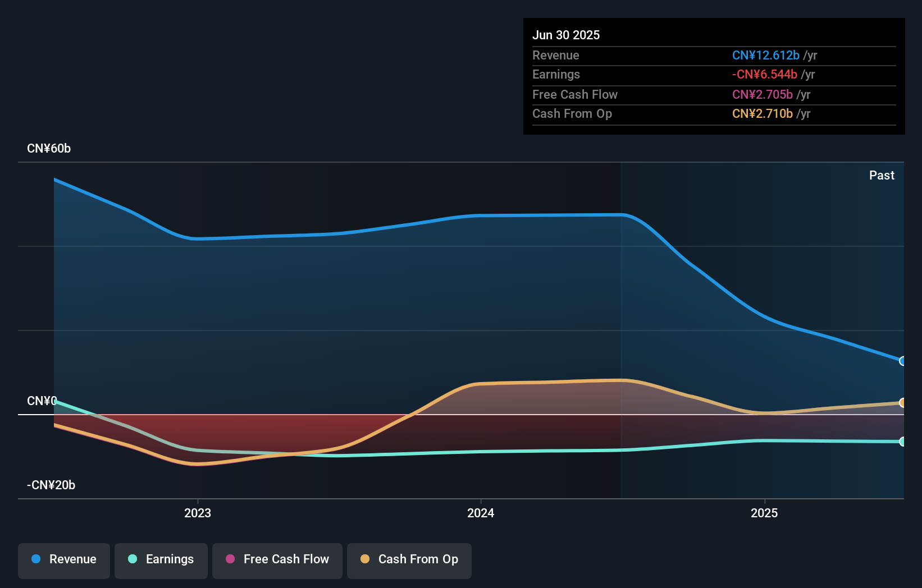Click the Jun 30 2025 tooltip date
Viewport: 922px width, 588px height.
[566, 35]
